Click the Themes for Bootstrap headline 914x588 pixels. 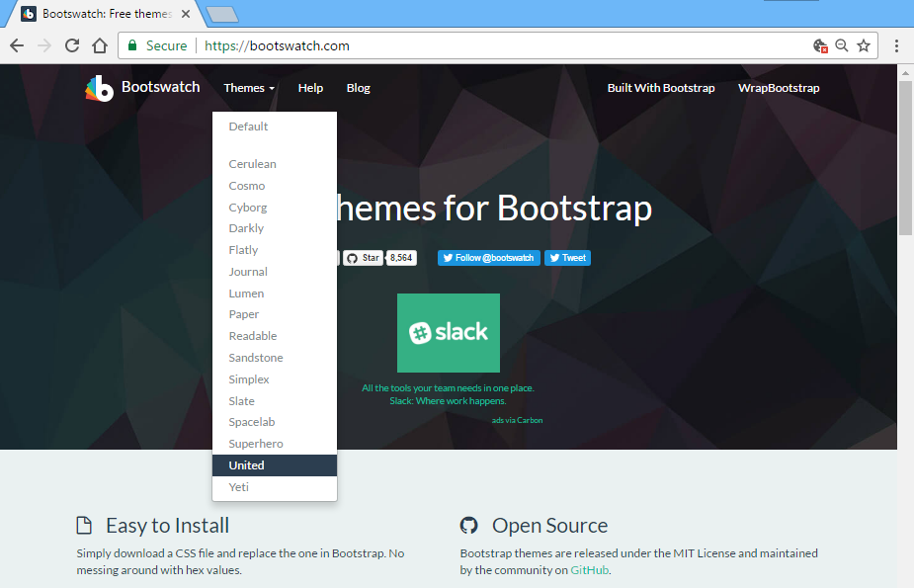pyautogui.click(x=494, y=209)
